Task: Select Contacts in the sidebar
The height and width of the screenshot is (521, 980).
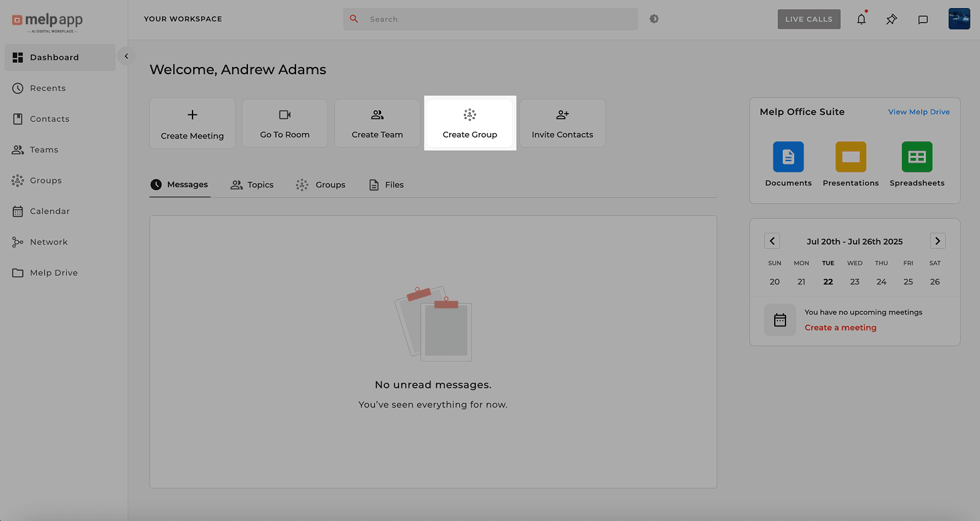Action: [49, 118]
